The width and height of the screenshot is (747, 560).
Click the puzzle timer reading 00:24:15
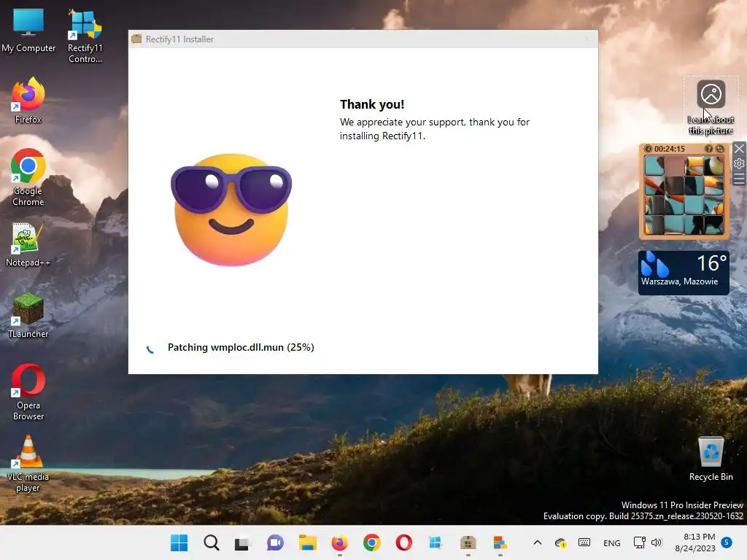(670, 149)
